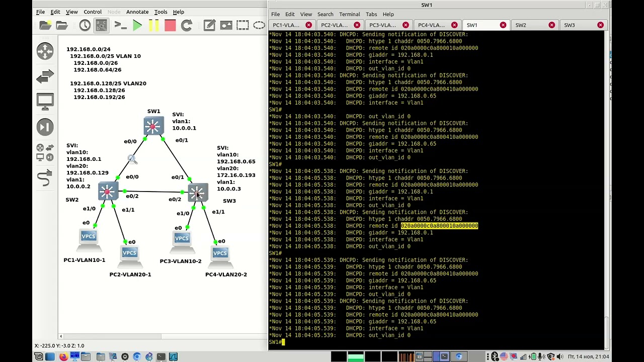Viewport: 644px width, 362px height.
Task: Select the draw rectangle tool
Action: [x=243, y=25]
